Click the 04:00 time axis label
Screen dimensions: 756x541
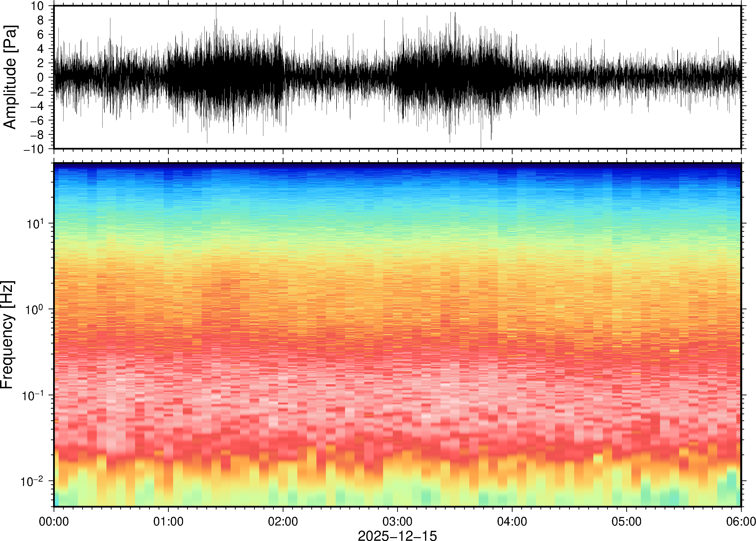click(512, 521)
